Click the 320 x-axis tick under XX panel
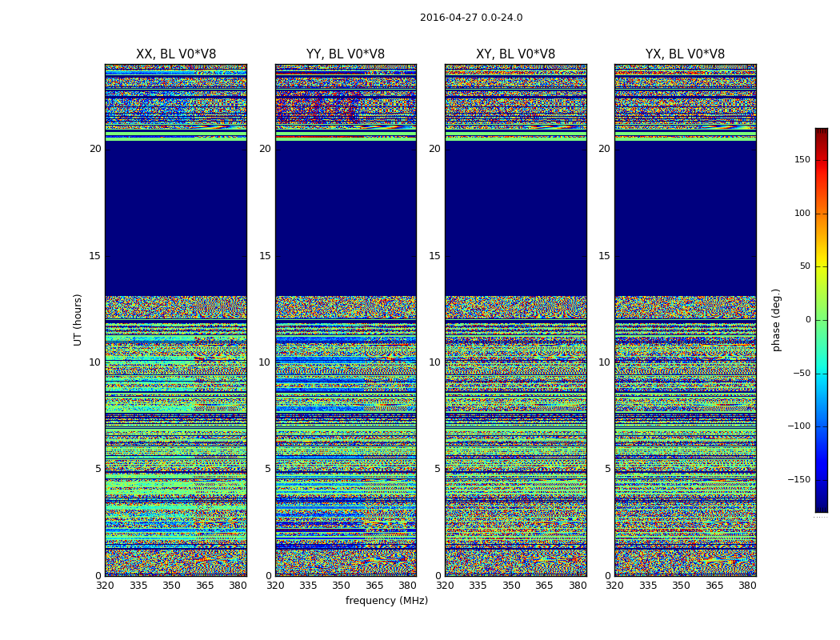The width and height of the screenshot is (840, 640). click(x=106, y=586)
